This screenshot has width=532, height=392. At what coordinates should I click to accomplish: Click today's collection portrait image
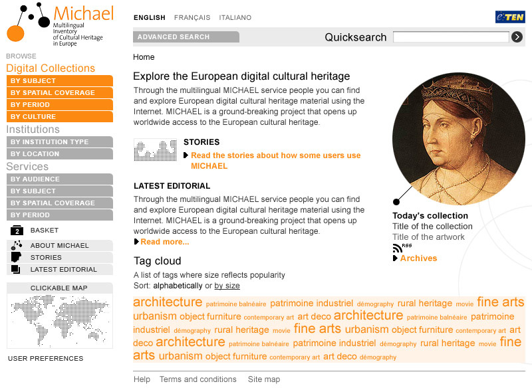click(x=458, y=138)
